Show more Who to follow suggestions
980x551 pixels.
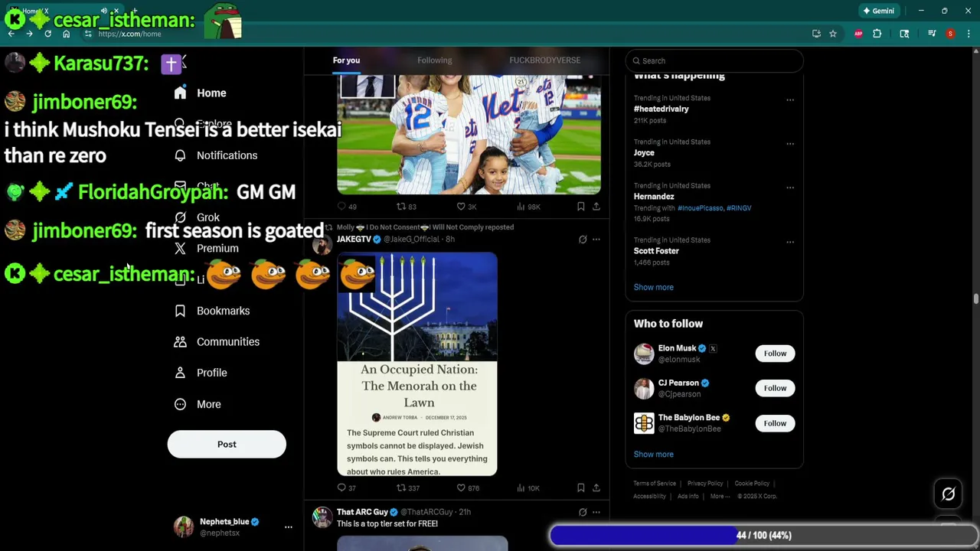click(x=653, y=455)
